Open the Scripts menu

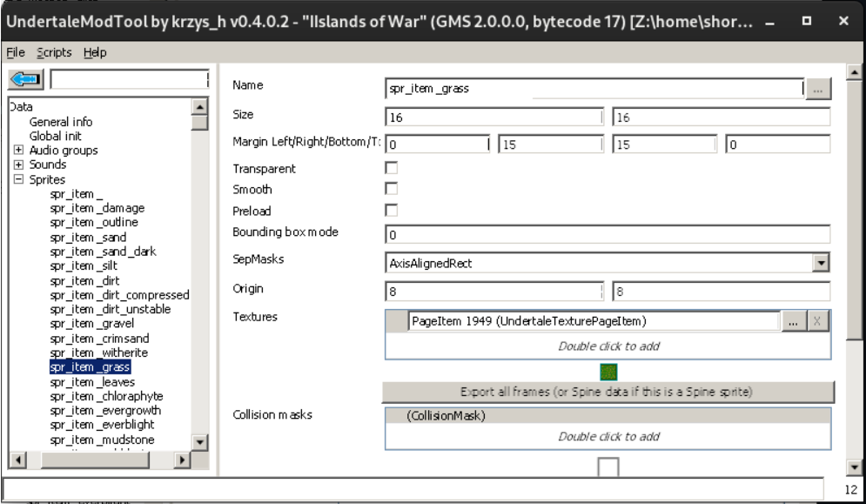click(54, 52)
